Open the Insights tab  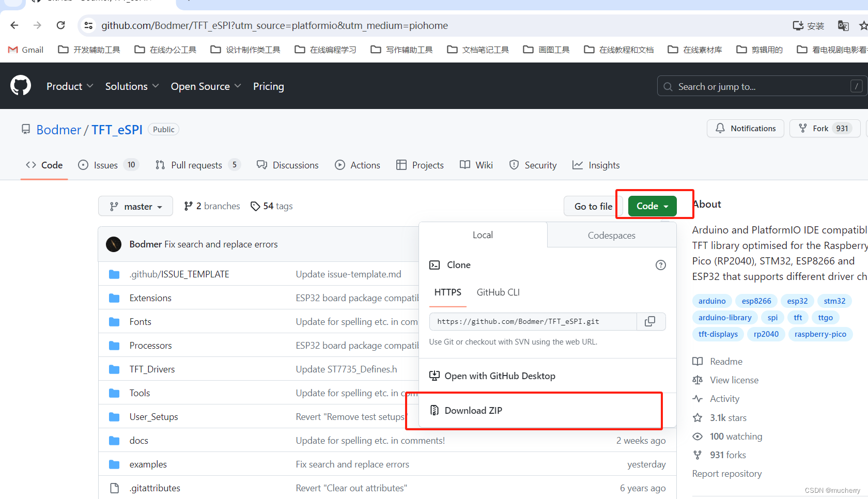pos(596,165)
